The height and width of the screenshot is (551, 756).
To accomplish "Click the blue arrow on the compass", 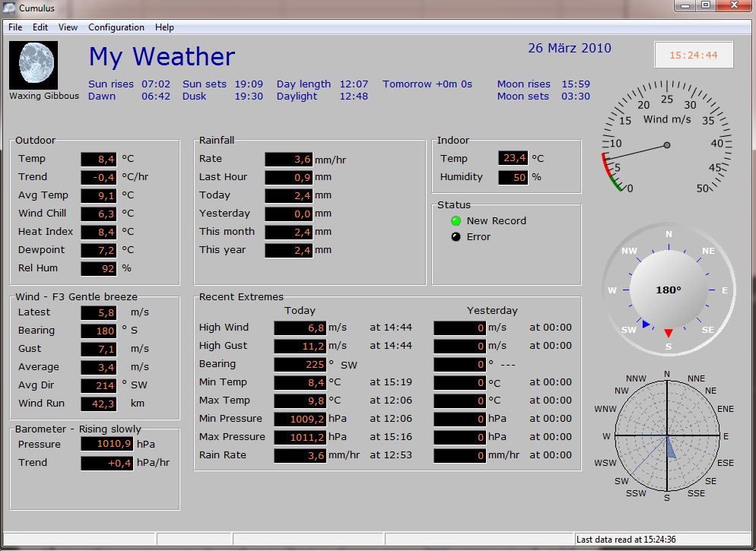I will click(646, 325).
